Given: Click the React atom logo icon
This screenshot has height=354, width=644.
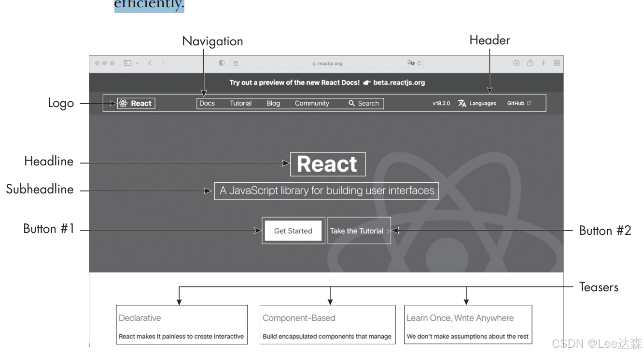Looking at the screenshot, I should [122, 103].
